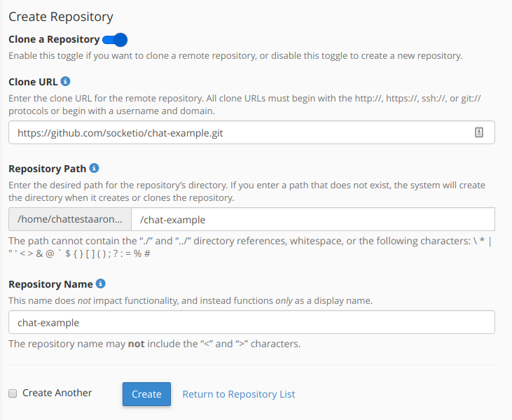Viewport: 512px width, 420px height.
Task: Click the Clone URL info icon
Action: [66, 81]
